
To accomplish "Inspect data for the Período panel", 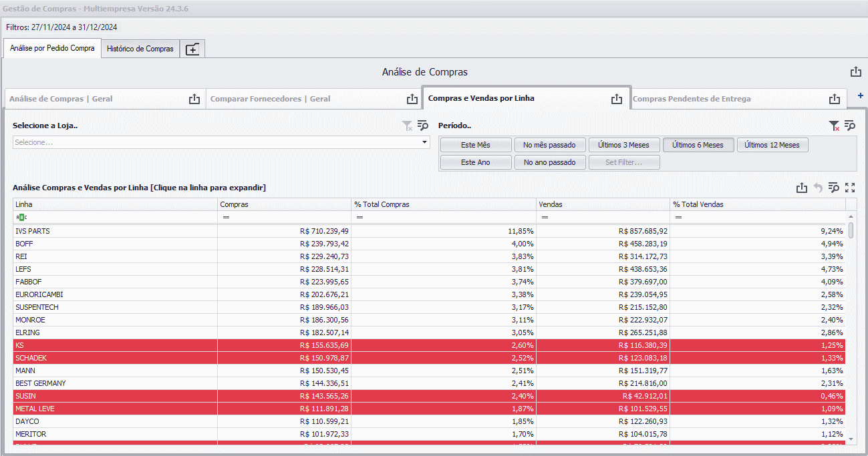I will [850, 126].
